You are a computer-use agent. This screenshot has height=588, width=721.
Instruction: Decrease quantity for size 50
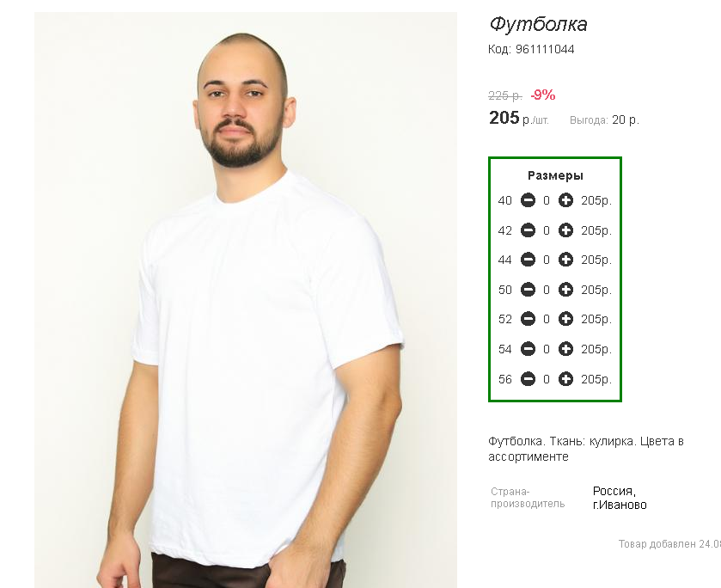(x=528, y=290)
